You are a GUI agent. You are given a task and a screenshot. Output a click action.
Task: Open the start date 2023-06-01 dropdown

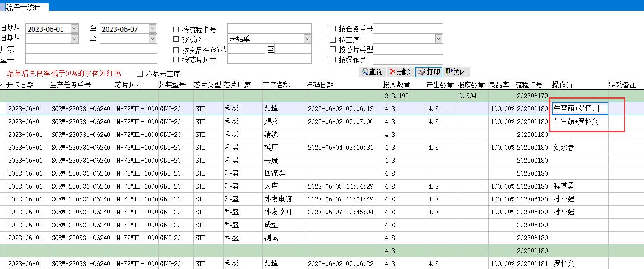74,29
